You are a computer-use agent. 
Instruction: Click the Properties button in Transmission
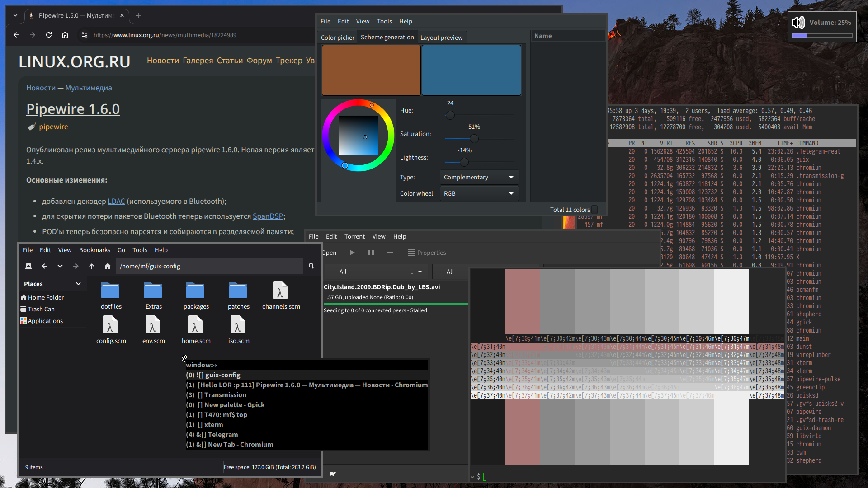(427, 253)
